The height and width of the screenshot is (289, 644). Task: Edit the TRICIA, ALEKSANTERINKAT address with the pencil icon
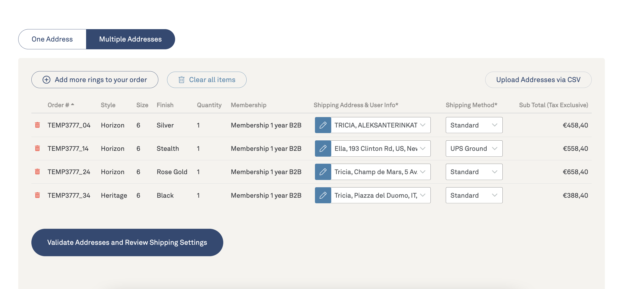[323, 125]
